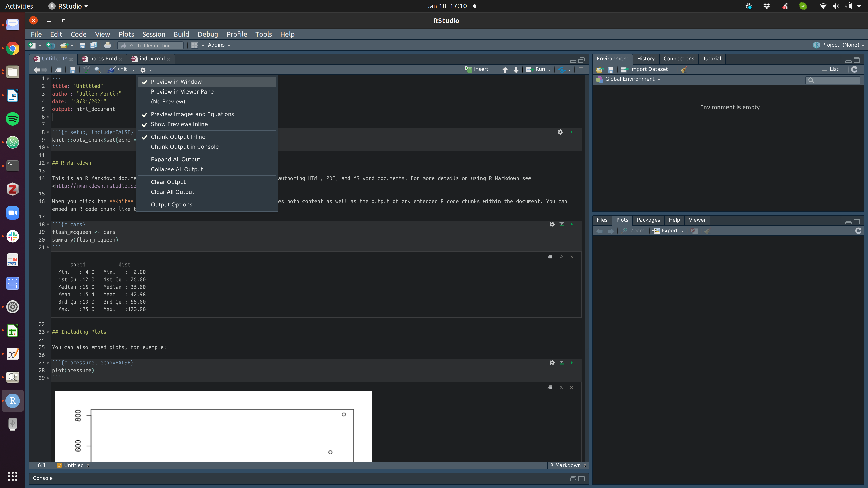Clear the environment with the broom icon
The image size is (868, 488).
coord(684,69)
